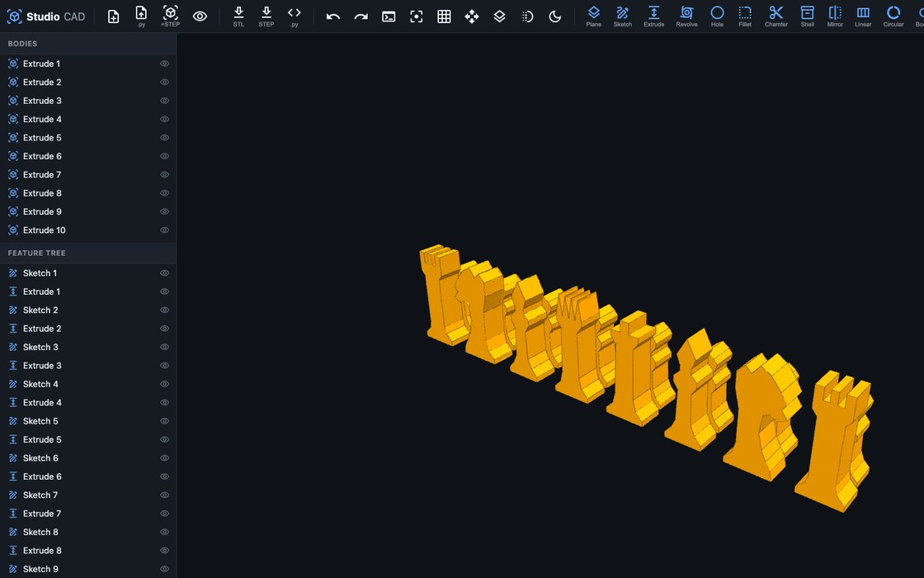Toggle visibility with the toolbar eye icon
Image resolution: width=924 pixels, height=578 pixels.
(200, 17)
